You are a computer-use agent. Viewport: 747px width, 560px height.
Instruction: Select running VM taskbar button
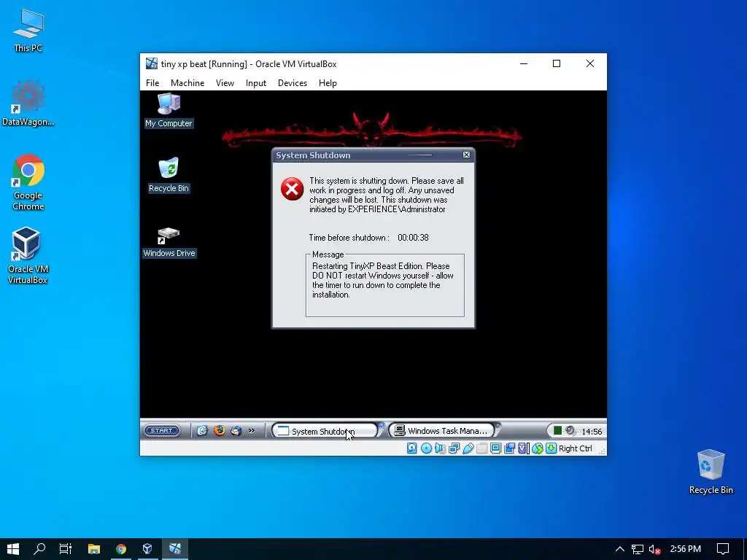pos(175,549)
